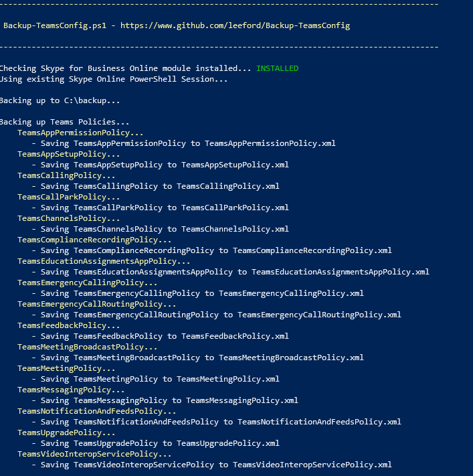This screenshot has height=476, width=473.
Task: Click the 'Saving TeamsMeetingPolicy' output line
Action: [x=155, y=379]
